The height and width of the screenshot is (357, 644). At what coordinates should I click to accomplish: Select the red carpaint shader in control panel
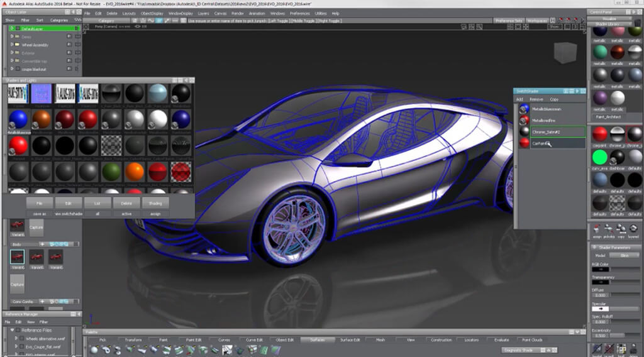click(x=600, y=134)
